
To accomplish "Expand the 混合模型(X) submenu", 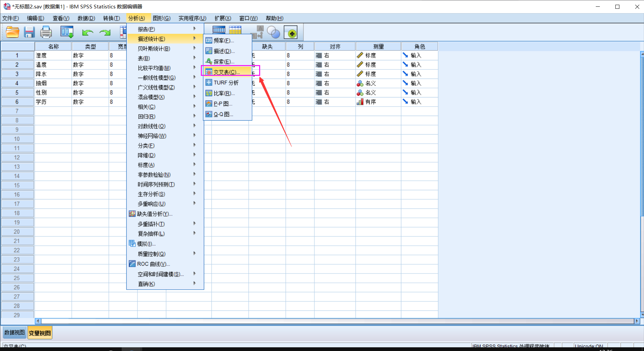I will [165, 97].
